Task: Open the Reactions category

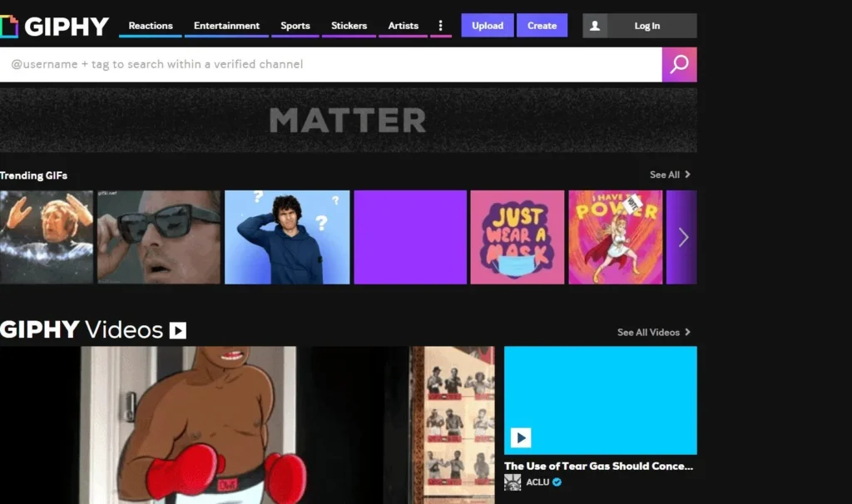Action: pyautogui.click(x=151, y=26)
